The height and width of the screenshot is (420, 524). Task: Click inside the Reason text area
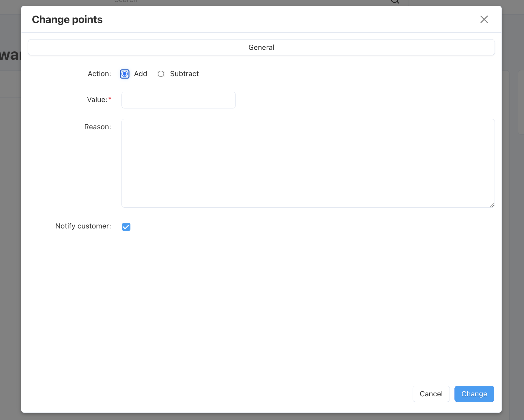(x=308, y=163)
